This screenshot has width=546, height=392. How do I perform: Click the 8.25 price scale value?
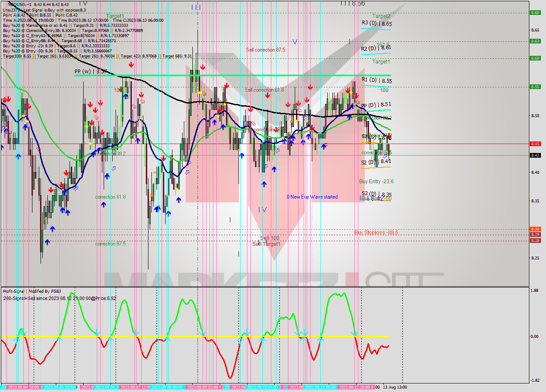pos(535,258)
